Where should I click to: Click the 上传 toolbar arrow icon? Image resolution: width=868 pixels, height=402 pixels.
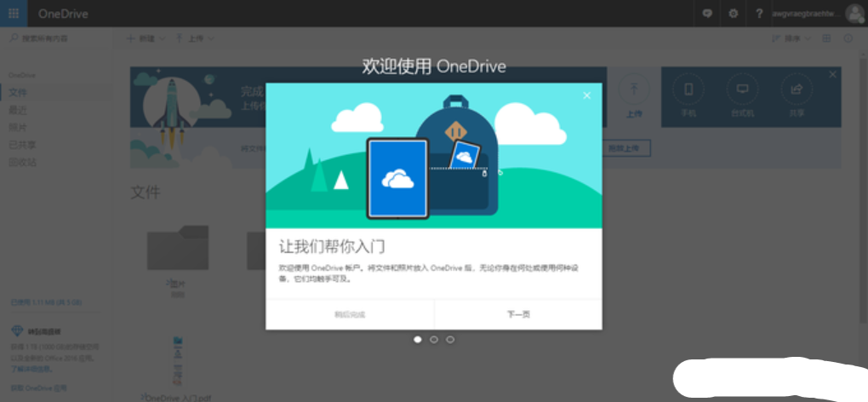(180, 38)
